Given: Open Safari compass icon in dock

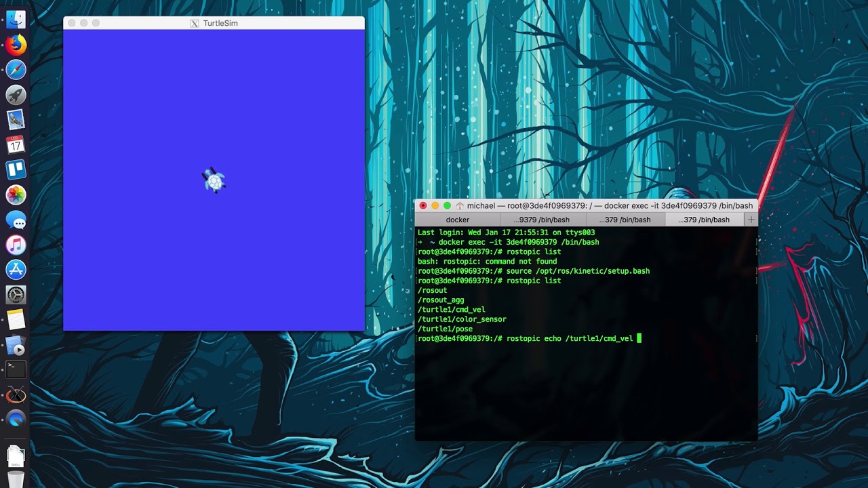Looking at the screenshot, I should [x=16, y=70].
